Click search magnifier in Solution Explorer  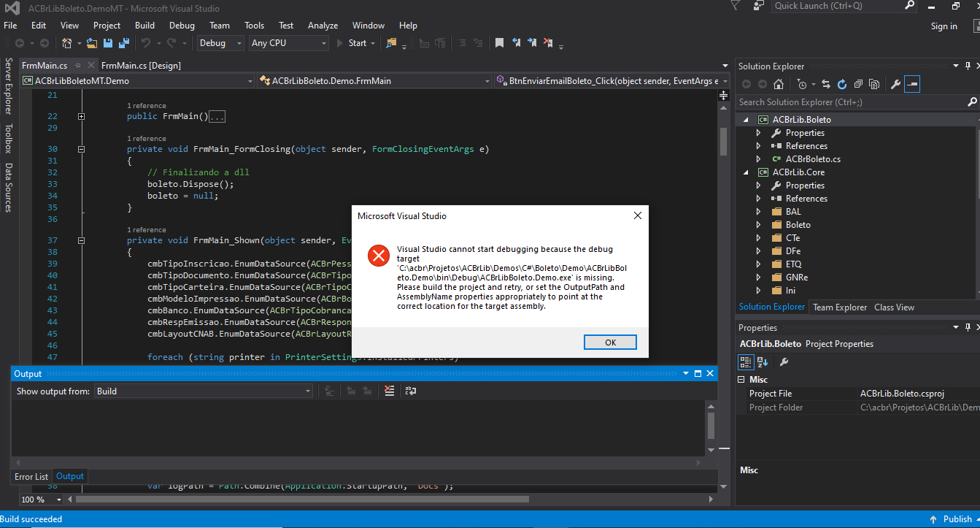click(x=971, y=102)
